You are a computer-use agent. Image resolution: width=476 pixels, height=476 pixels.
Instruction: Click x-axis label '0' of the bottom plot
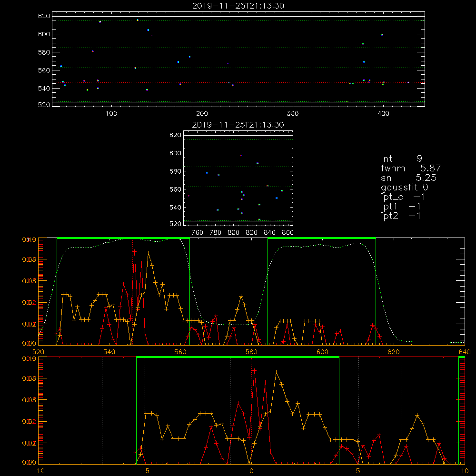point(251,471)
